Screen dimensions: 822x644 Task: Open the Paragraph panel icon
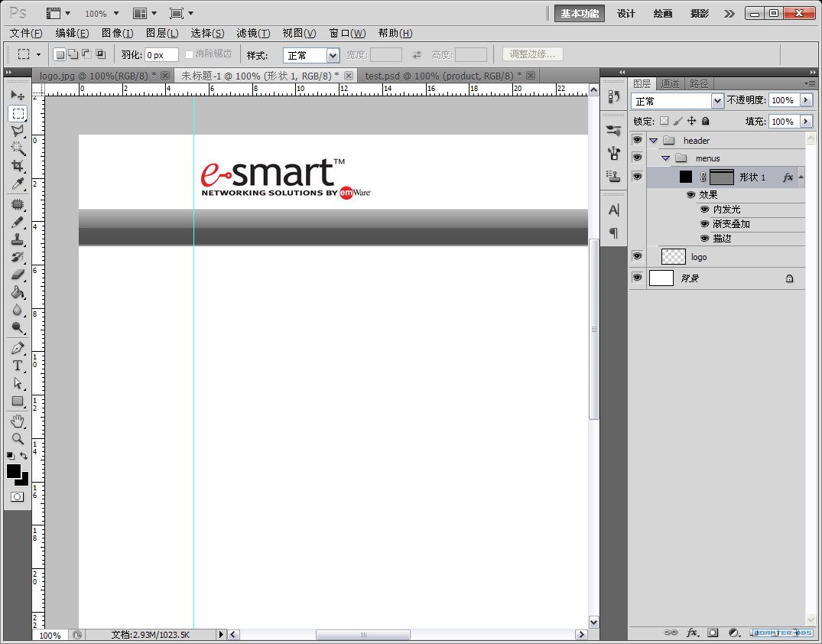click(x=613, y=233)
